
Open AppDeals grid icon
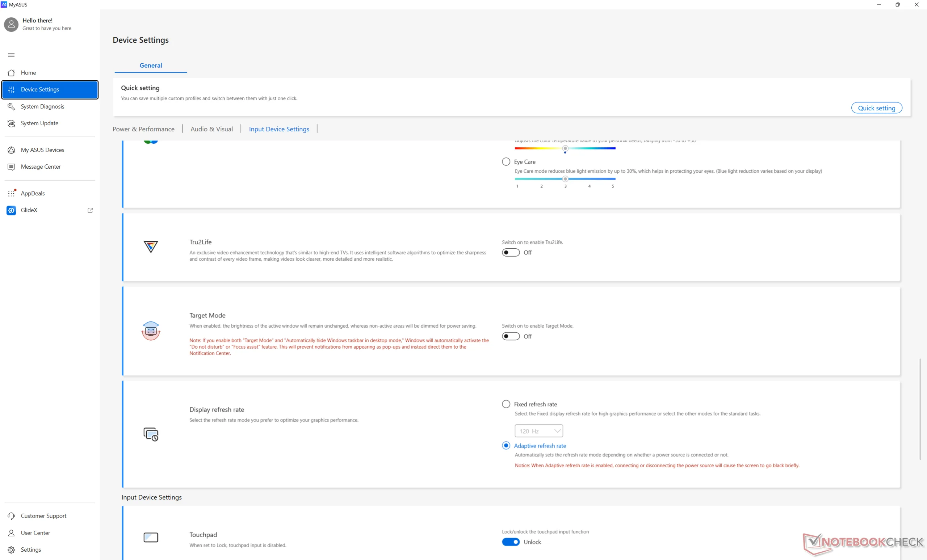[11, 193]
